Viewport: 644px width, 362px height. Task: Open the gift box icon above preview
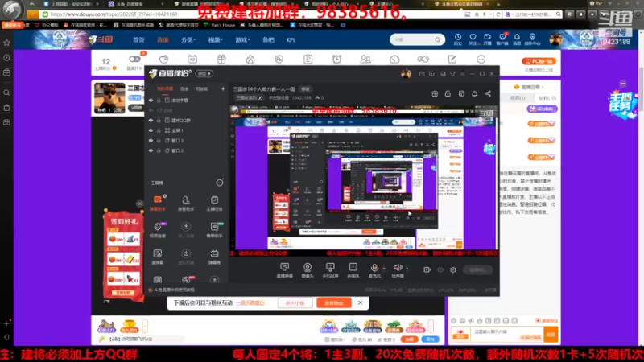[x=435, y=93]
